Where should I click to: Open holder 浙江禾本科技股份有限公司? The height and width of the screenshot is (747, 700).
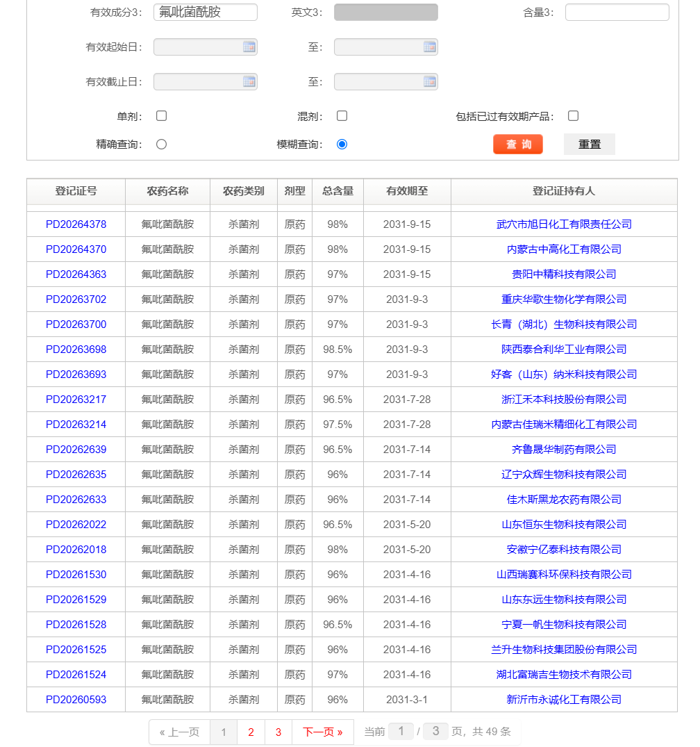(x=564, y=400)
